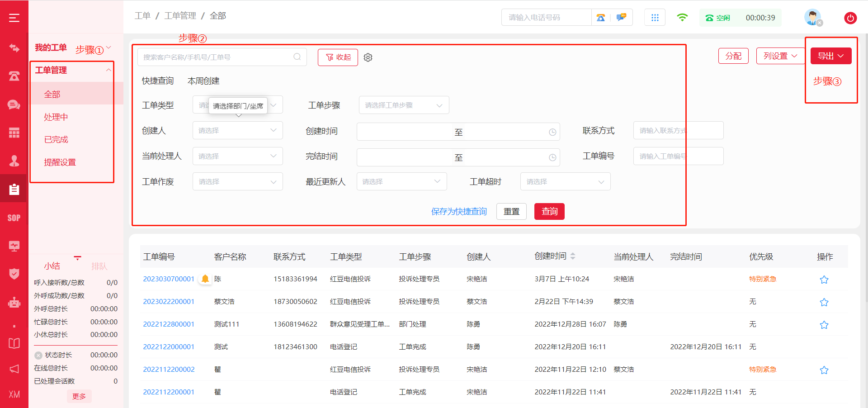The width and height of the screenshot is (868, 408).
Task: Focus the phone number input in top bar
Action: 546,18
